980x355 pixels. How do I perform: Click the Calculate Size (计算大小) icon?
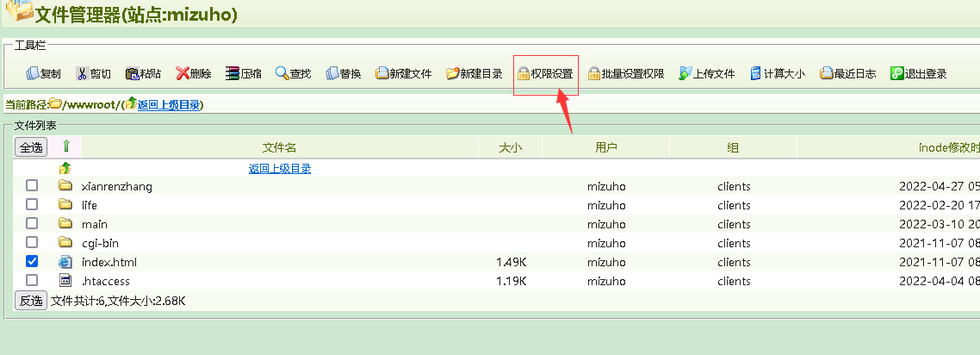755,74
